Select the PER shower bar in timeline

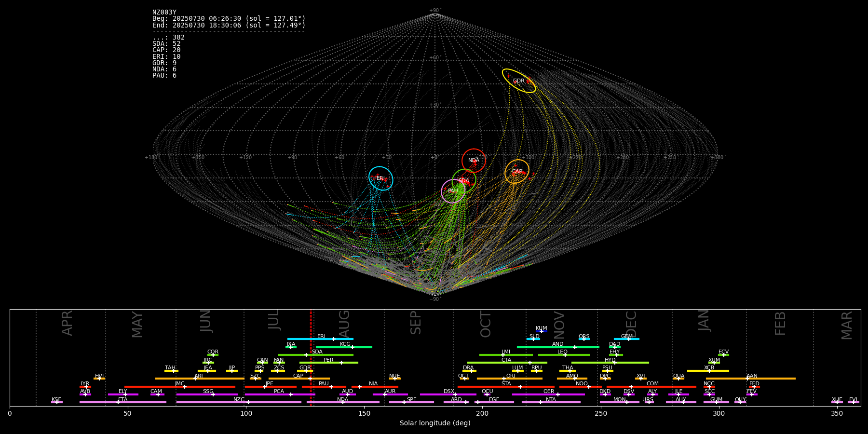[x=329, y=363]
